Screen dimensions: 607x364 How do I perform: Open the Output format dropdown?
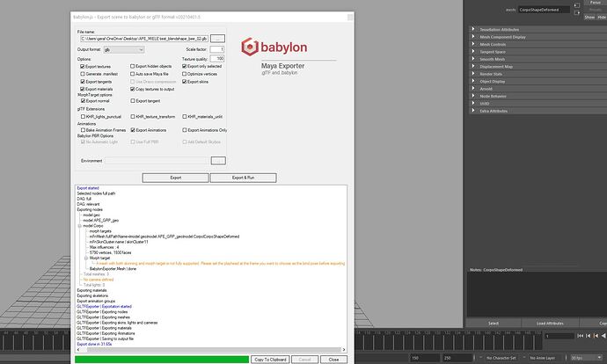[124, 49]
